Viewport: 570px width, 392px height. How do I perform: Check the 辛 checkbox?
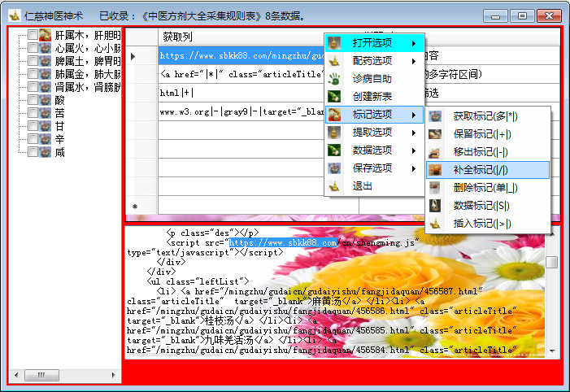[x=33, y=139]
